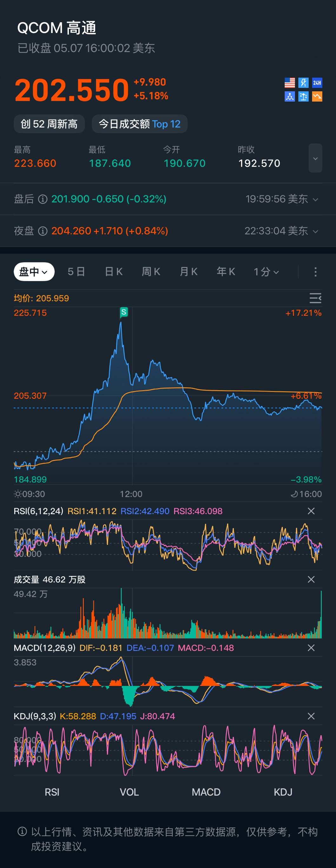
Task: Tap the 昨收 192.570 value
Action: click(259, 163)
